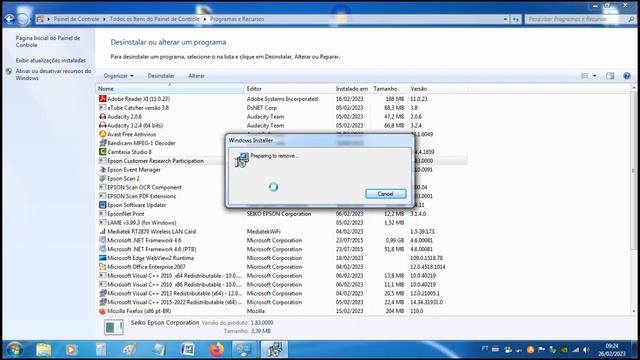
Task: Select aTube Catcher versão 3.8 row
Action: click(x=282, y=108)
